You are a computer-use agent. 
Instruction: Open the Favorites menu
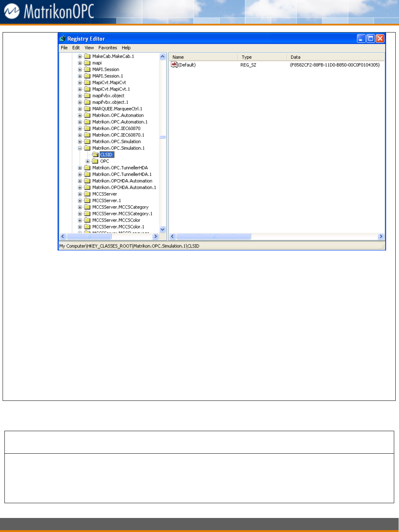pyautogui.click(x=108, y=48)
